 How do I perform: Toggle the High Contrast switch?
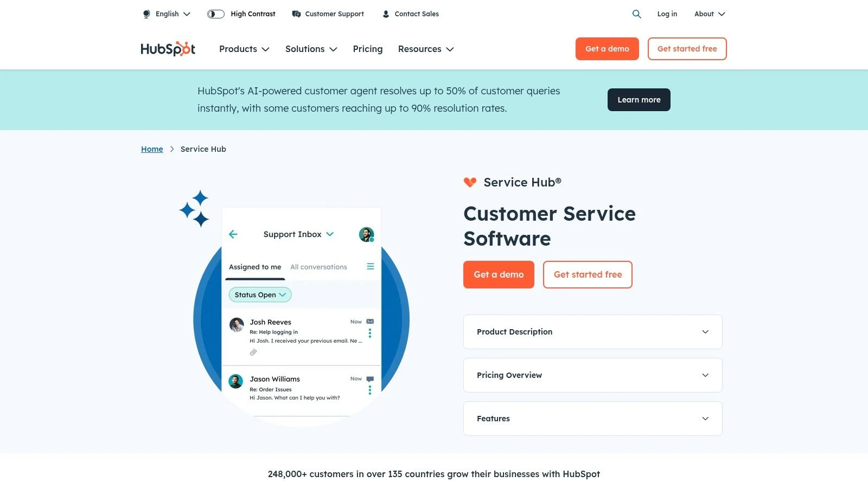pos(216,14)
